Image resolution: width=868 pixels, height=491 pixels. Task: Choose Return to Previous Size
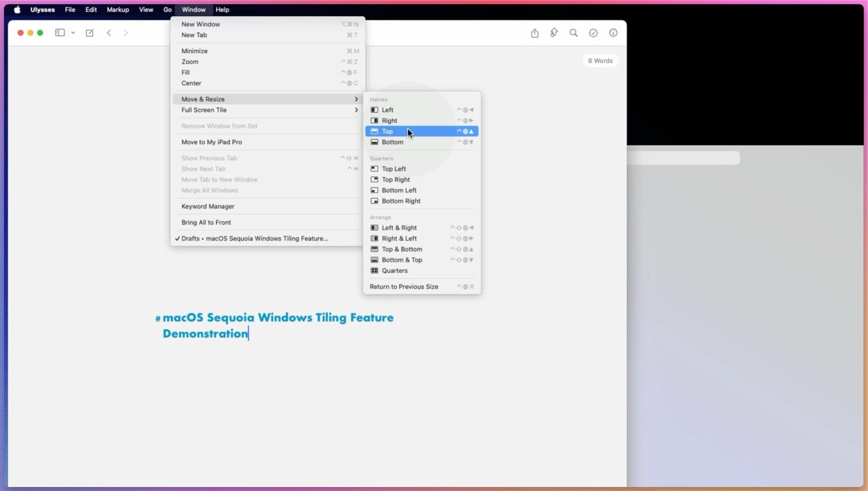[x=404, y=286]
